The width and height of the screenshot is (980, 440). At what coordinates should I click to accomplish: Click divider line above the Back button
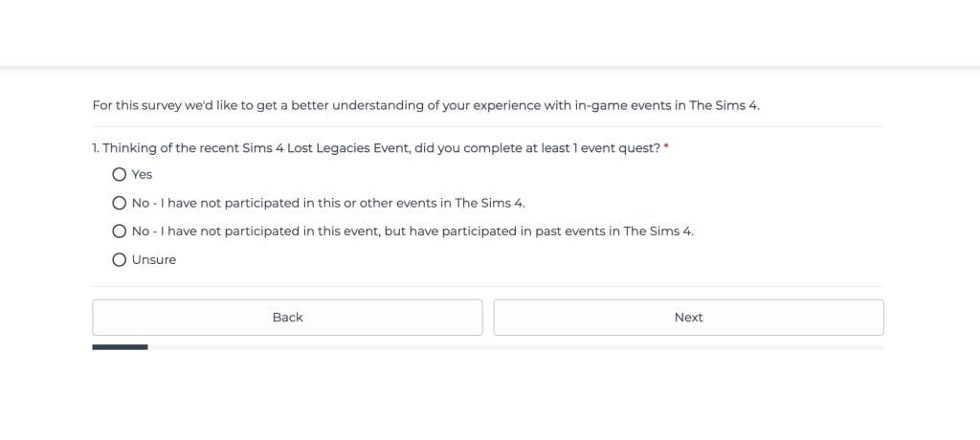point(488,286)
